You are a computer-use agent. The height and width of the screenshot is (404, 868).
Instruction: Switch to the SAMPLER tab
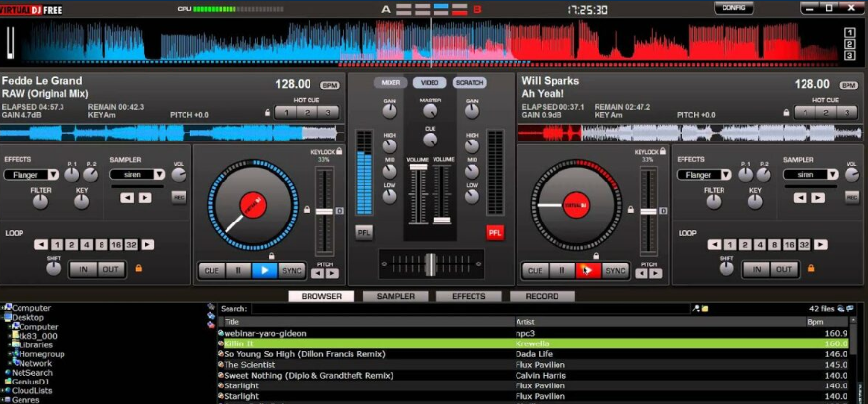click(x=395, y=296)
